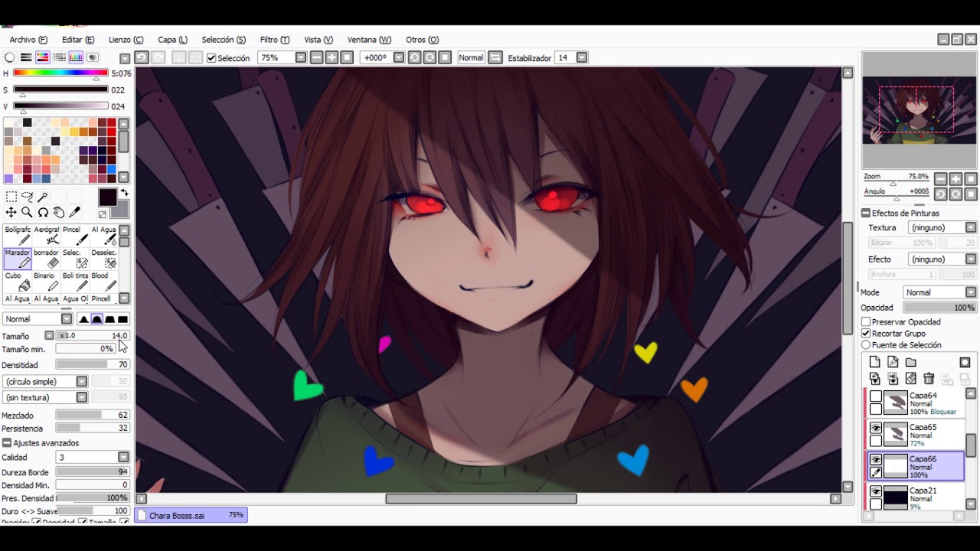Select the Blood brush tool

(x=103, y=282)
